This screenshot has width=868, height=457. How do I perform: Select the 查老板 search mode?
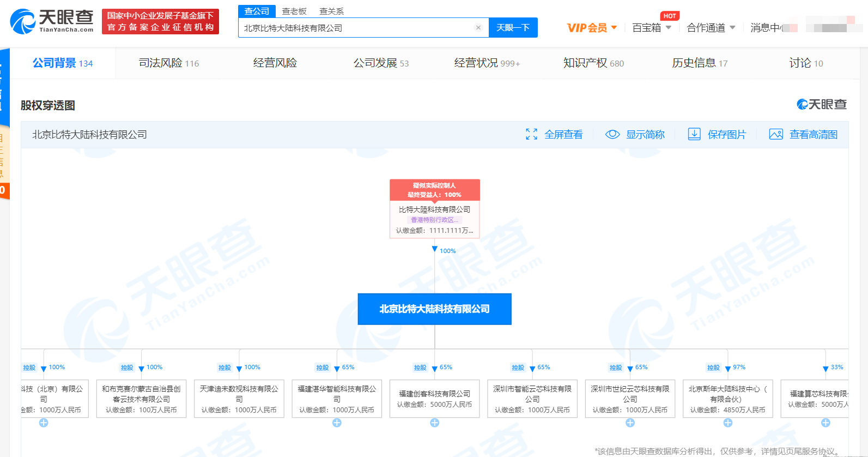point(294,11)
